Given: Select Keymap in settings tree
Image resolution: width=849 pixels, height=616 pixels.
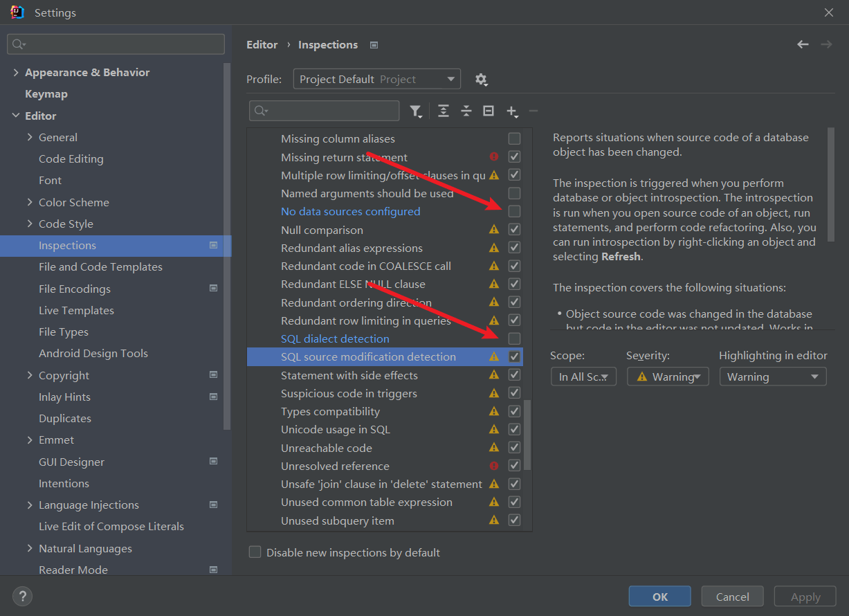Looking at the screenshot, I should click(46, 94).
